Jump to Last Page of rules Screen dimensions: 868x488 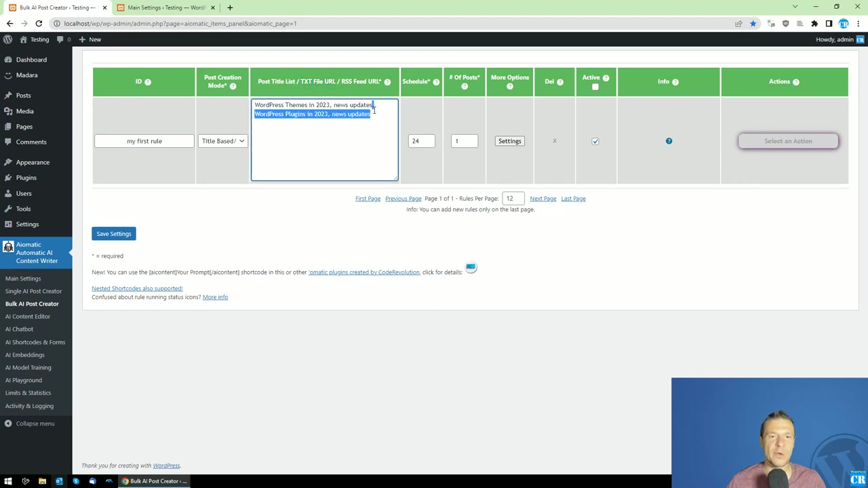coord(573,199)
